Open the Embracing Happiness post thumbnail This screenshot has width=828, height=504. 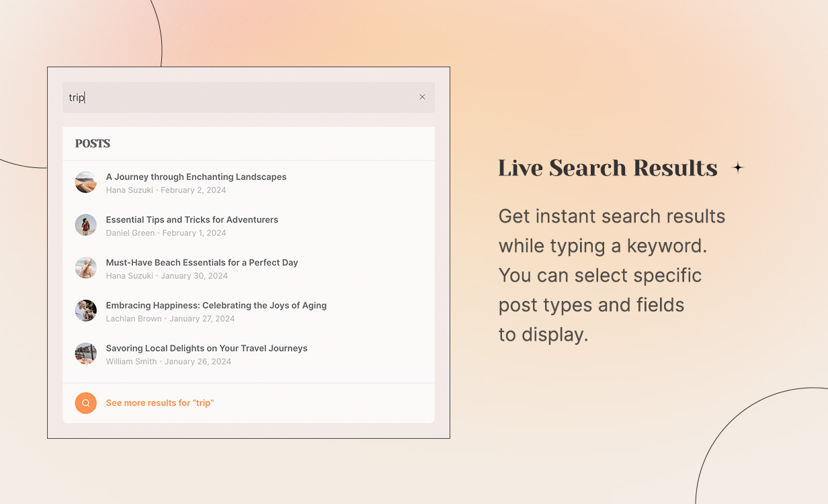tap(86, 310)
